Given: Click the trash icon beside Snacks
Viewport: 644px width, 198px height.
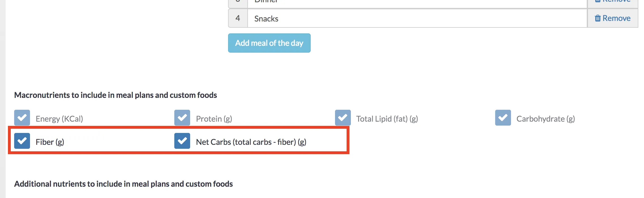Looking at the screenshot, I should (x=598, y=18).
